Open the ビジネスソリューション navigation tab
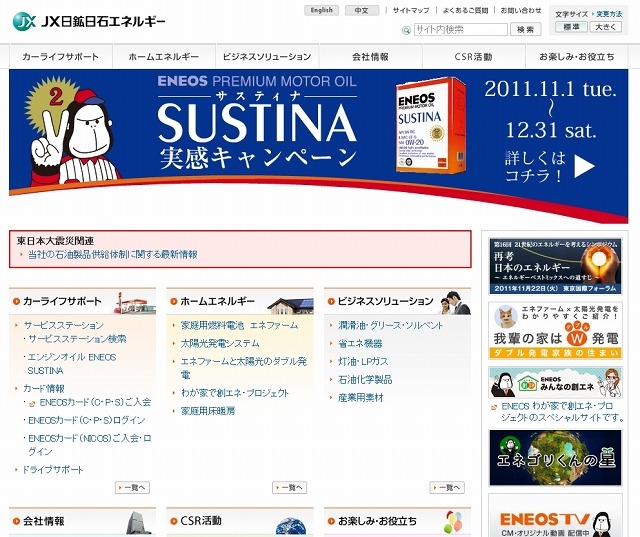The width and height of the screenshot is (640, 537). pos(267,57)
